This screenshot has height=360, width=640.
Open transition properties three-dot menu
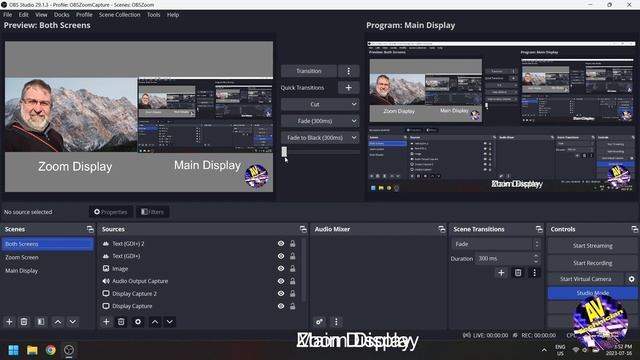534,273
